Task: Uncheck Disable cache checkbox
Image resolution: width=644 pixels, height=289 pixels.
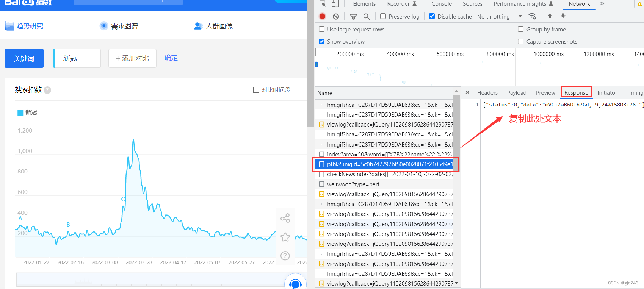Action: [432, 16]
